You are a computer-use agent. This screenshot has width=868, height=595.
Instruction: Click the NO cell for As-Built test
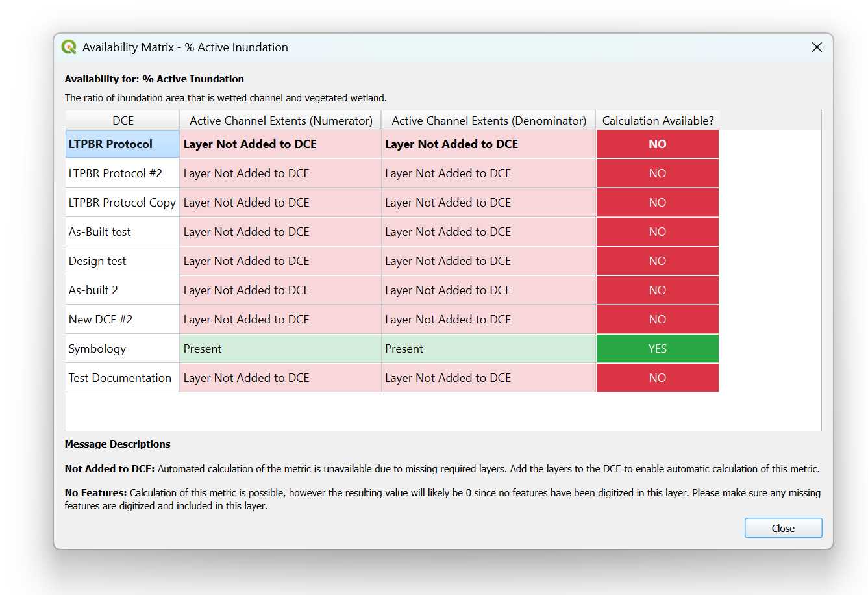[x=658, y=232]
